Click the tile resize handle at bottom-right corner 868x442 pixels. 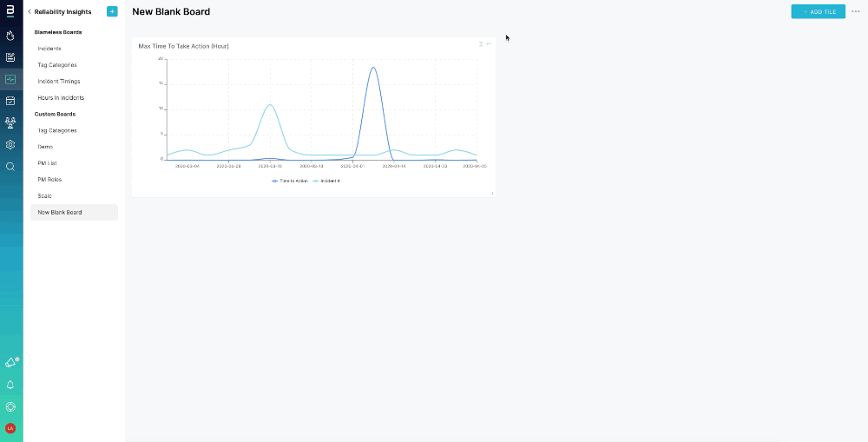pos(491,194)
